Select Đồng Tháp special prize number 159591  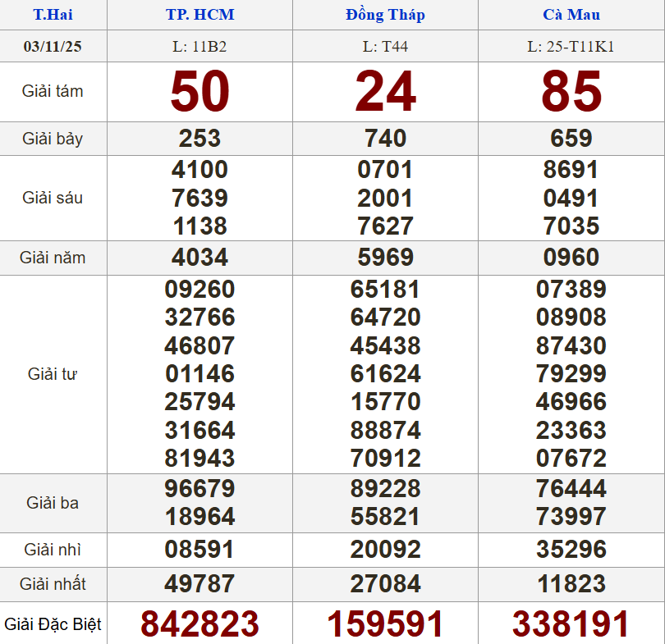[385, 623]
